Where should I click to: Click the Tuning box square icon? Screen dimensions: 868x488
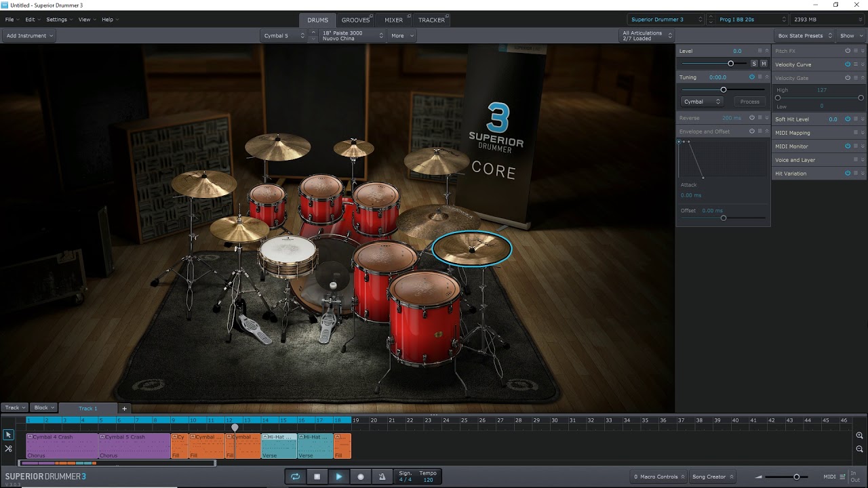(759, 77)
